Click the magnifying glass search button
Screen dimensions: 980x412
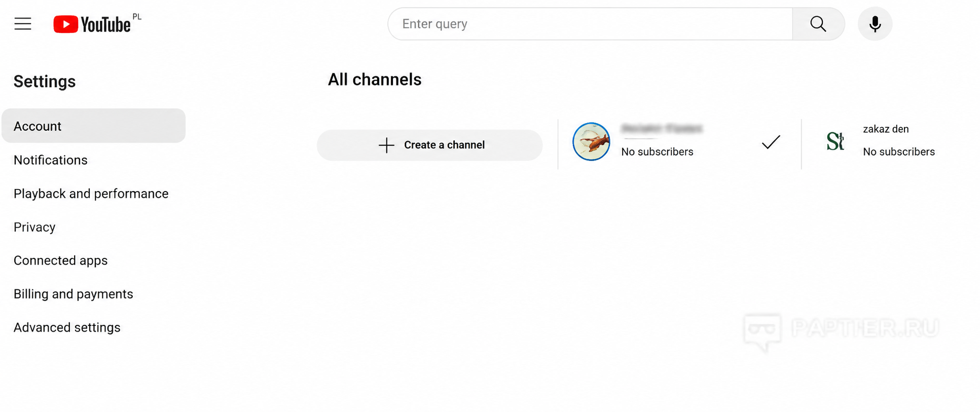click(x=818, y=24)
